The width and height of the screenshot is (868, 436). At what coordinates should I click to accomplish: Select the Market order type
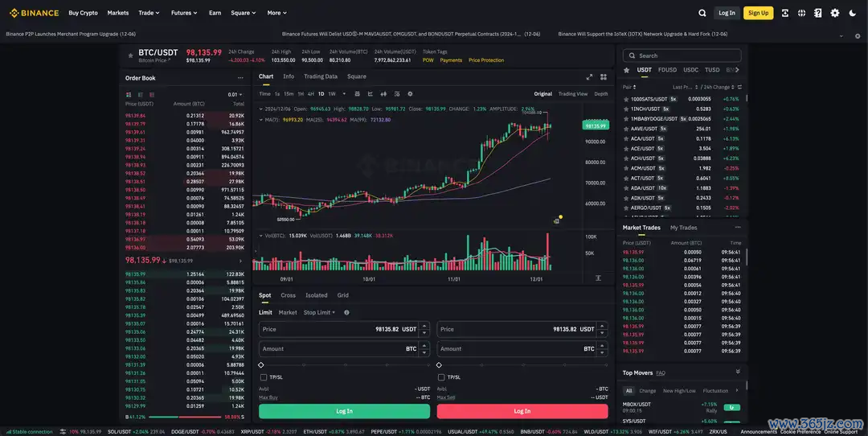click(287, 312)
